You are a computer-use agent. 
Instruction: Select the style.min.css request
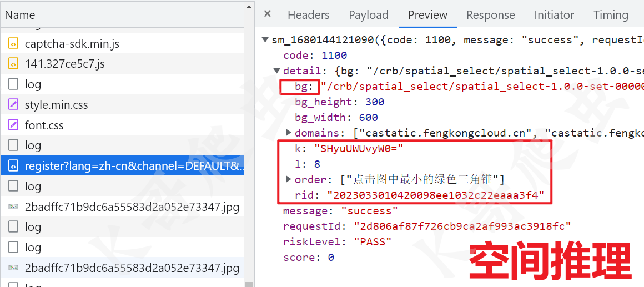[122, 105]
